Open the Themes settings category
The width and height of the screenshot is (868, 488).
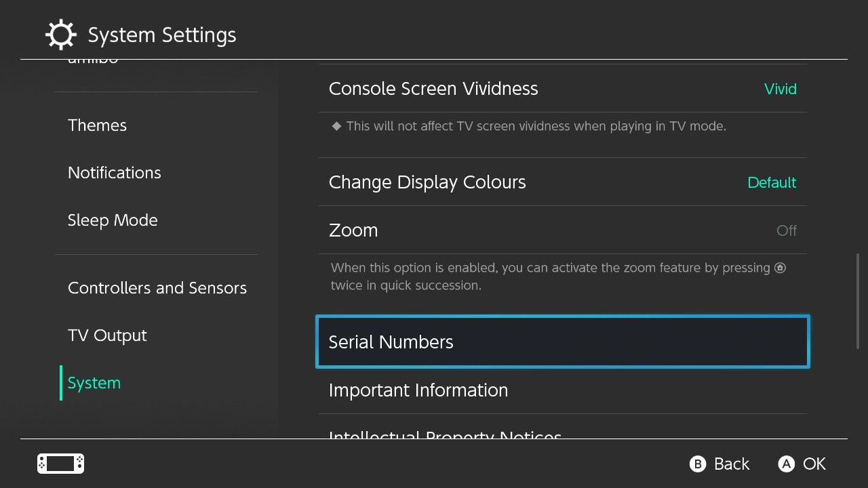97,125
